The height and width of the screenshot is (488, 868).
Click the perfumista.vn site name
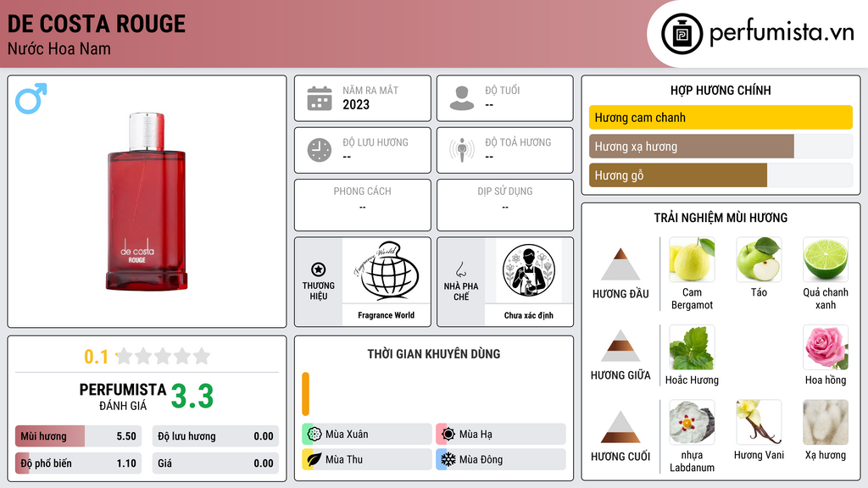[x=782, y=33]
